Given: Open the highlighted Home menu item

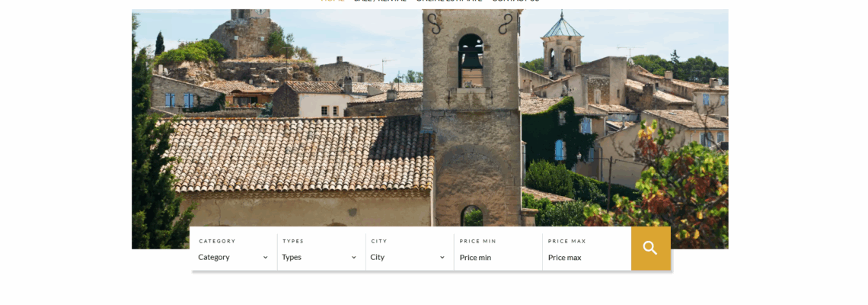Looking at the screenshot, I should [333, 1].
